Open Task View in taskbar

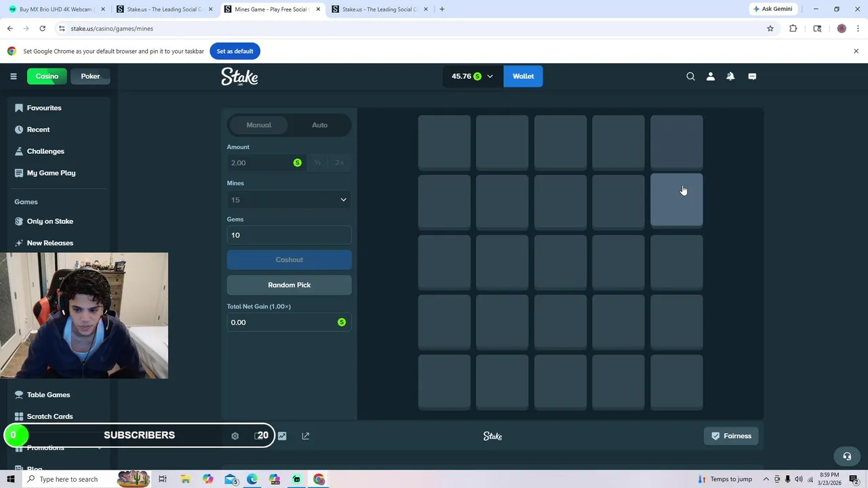pyautogui.click(x=162, y=479)
